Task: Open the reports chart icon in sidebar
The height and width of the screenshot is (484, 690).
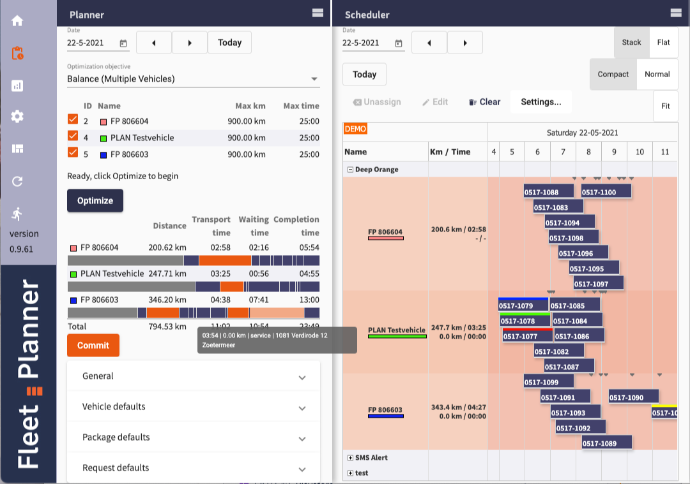Action: (x=17, y=85)
